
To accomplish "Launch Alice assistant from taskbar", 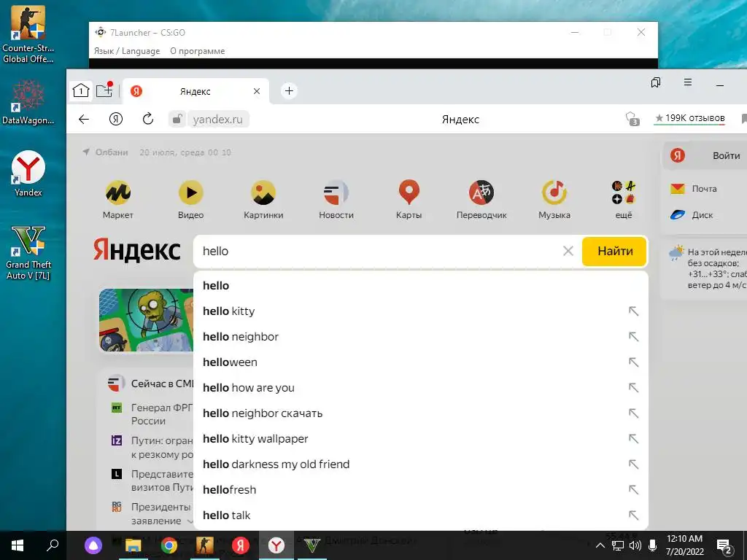I will [93, 545].
